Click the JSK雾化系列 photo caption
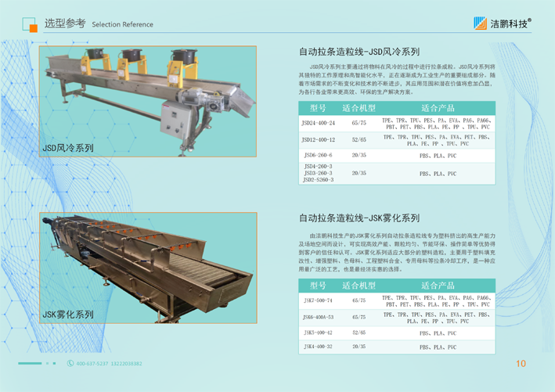The height and width of the screenshot is (392, 555). pyautogui.click(x=68, y=315)
